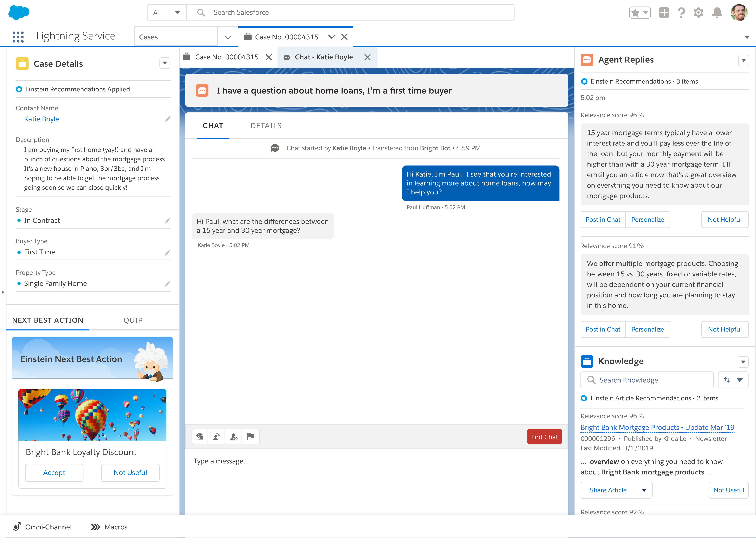Edit the Contact Name pencil icon

pos(167,119)
